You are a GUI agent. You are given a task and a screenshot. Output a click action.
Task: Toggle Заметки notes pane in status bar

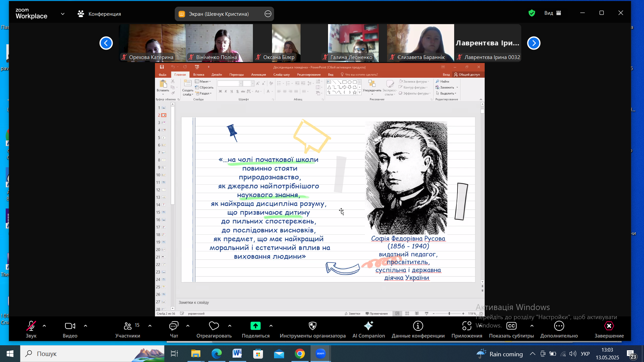tap(353, 314)
